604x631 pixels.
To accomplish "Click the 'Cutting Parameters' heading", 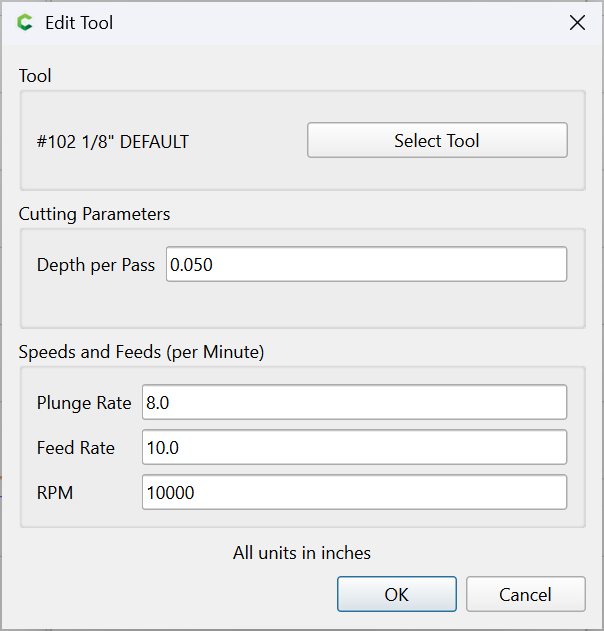I will click(x=94, y=214).
